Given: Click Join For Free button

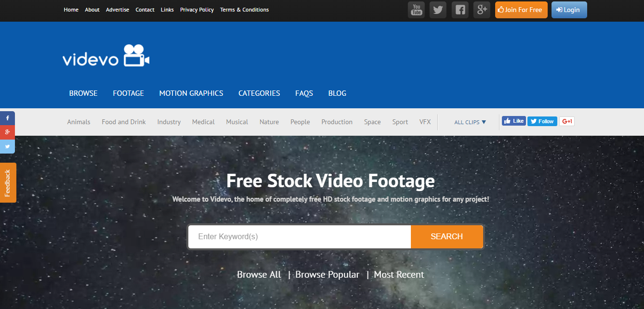Looking at the screenshot, I should point(521,10).
